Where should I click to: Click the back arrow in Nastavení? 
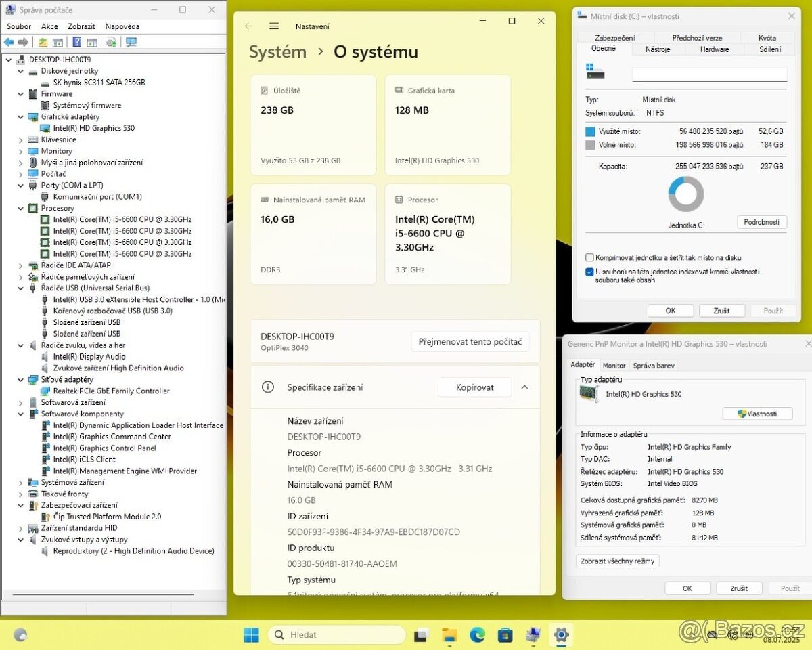[248, 26]
